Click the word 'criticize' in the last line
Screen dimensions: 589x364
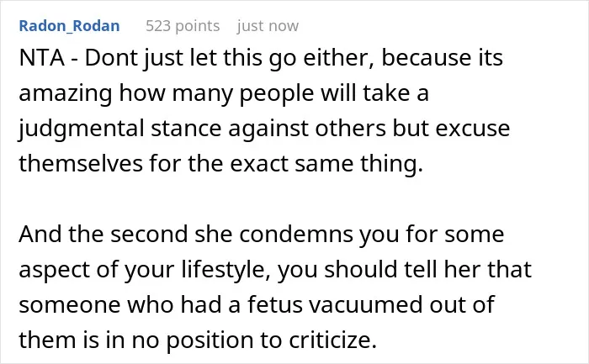(332, 340)
